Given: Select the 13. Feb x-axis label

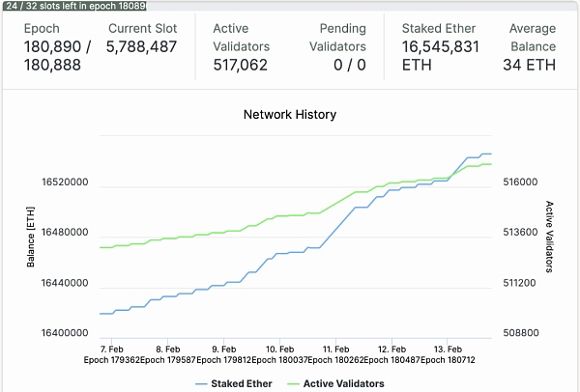Looking at the screenshot, I should coord(447,349).
